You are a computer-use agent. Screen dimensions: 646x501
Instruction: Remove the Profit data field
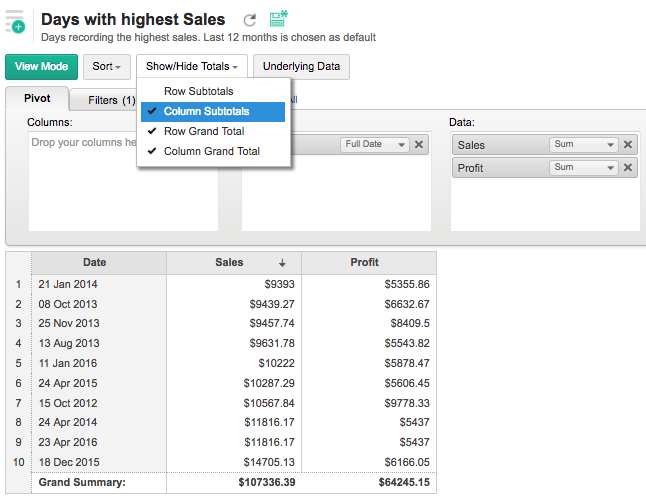(x=628, y=168)
